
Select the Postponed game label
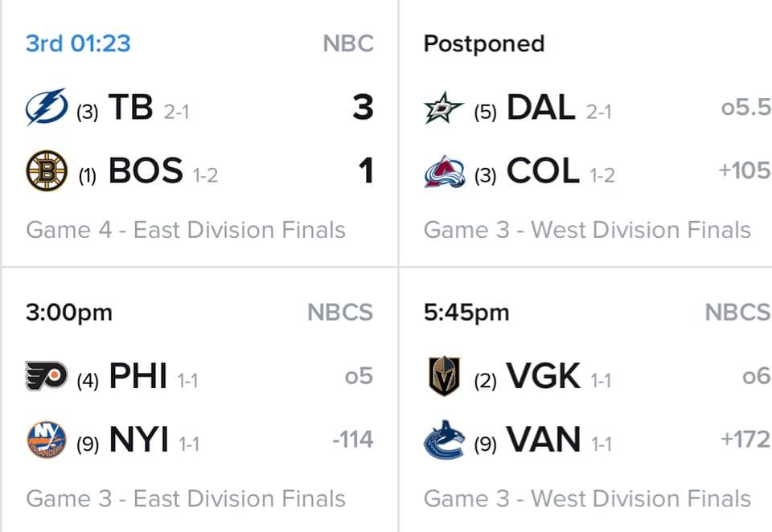[484, 44]
